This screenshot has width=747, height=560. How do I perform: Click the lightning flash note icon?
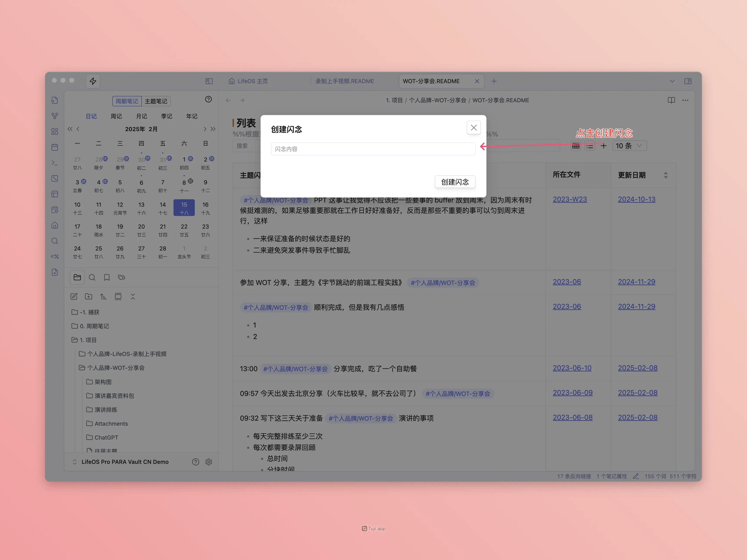pos(93,81)
